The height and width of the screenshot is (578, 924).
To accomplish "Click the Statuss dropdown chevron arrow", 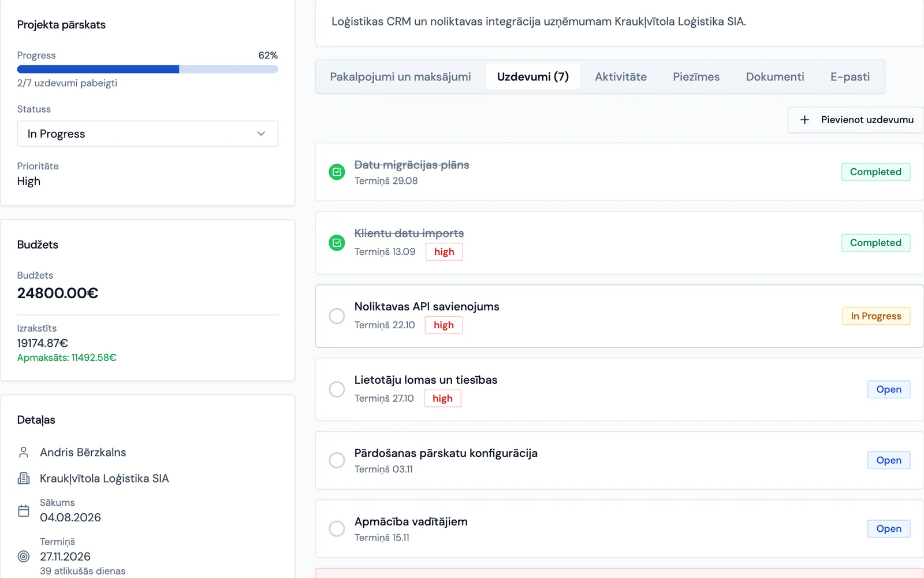I will [261, 134].
